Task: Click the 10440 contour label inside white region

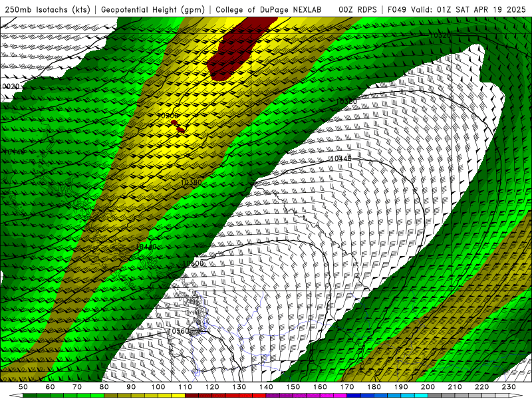Action: (x=341, y=158)
